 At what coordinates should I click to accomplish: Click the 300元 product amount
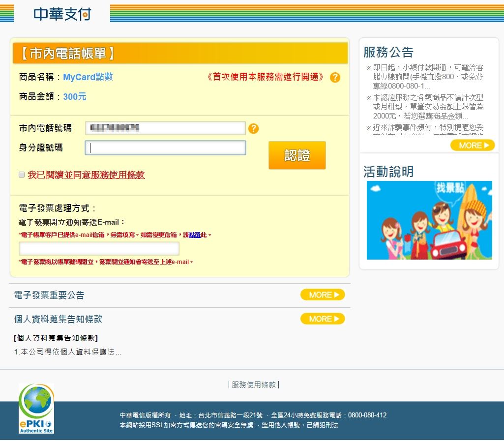pyautogui.click(x=75, y=97)
